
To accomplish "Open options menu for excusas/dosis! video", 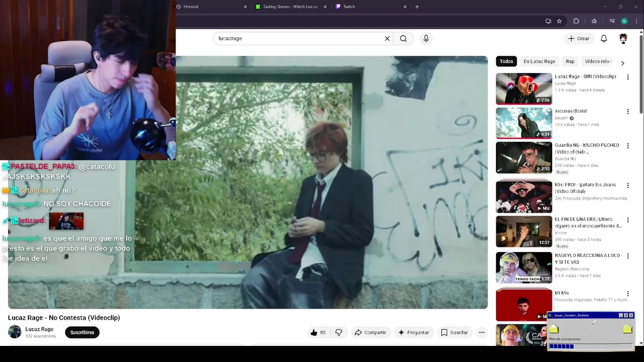I will (x=627, y=112).
